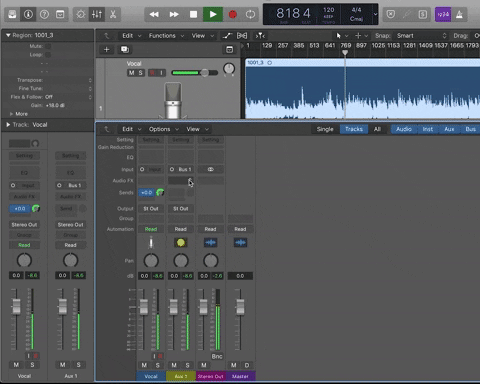Open the tracks area Edit menu

pyautogui.click(x=131, y=36)
